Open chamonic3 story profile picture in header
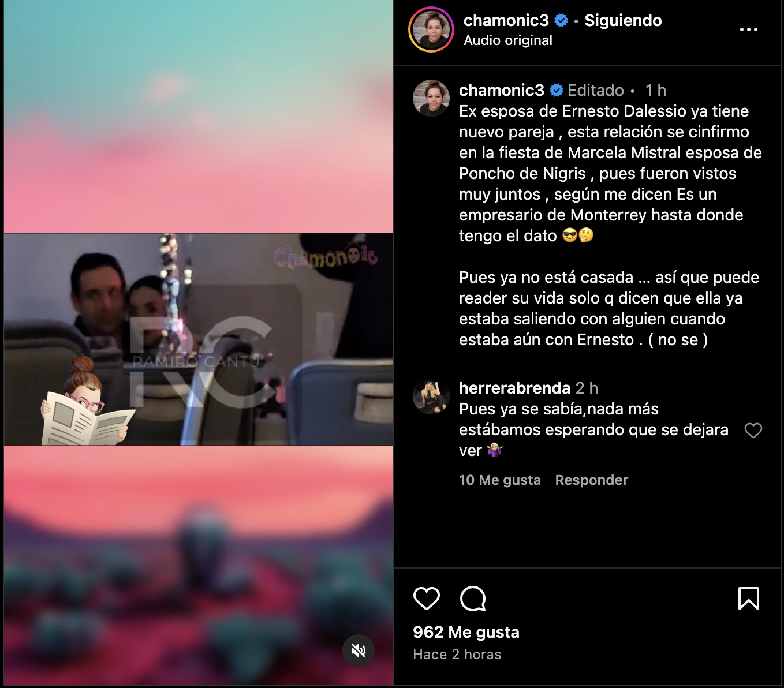Viewport: 784px width, 688px height. (x=431, y=29)
